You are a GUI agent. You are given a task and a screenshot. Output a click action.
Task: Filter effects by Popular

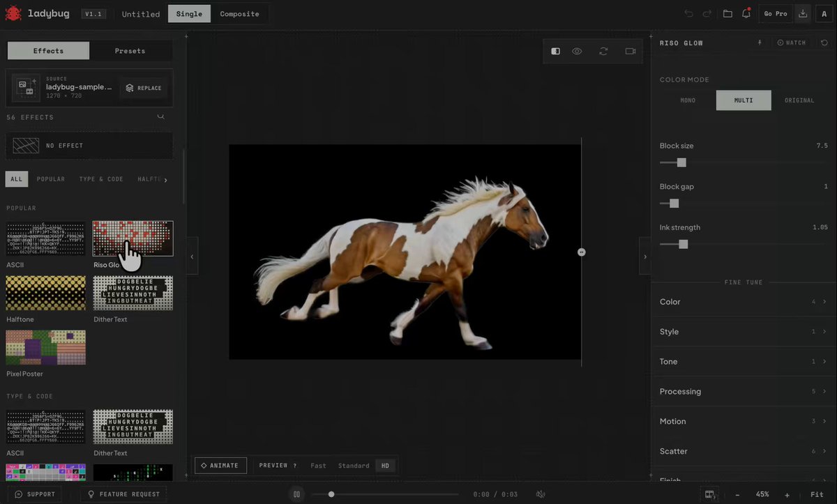coord(51,179)
